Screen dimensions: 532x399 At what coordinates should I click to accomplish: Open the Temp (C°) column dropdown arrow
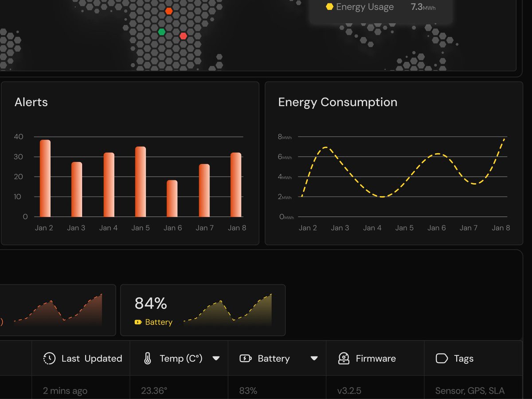coord(216,358)
